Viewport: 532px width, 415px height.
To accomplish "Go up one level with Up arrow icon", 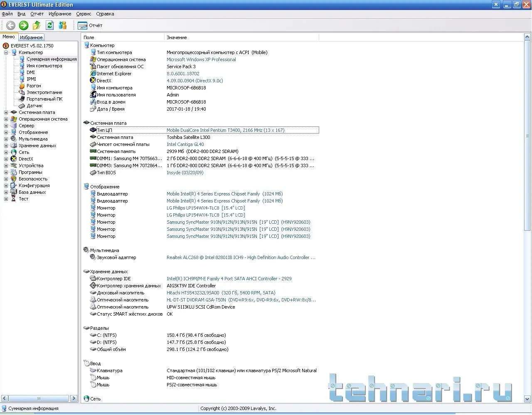I will pos(37,25).
